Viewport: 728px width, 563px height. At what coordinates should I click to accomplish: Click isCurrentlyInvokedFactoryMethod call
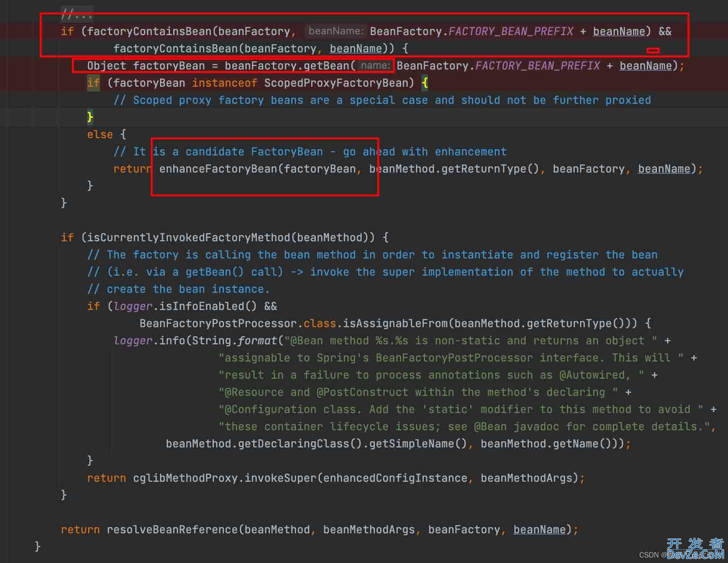[x=189, y=237]
